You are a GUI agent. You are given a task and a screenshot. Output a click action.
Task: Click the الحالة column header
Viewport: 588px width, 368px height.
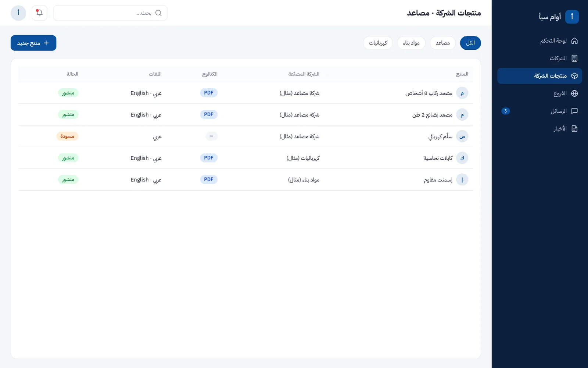click(72, 74)
